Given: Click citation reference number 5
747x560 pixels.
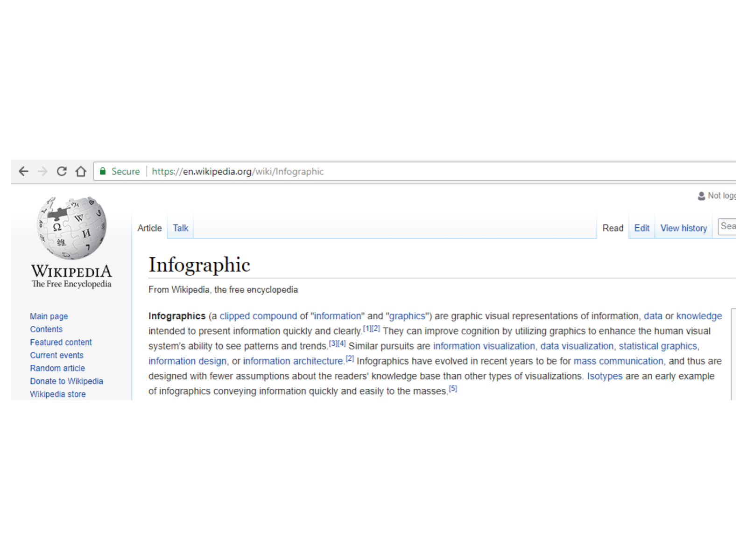Looking at the screenshot, I should pyautogui.click(x=453, y=389).
